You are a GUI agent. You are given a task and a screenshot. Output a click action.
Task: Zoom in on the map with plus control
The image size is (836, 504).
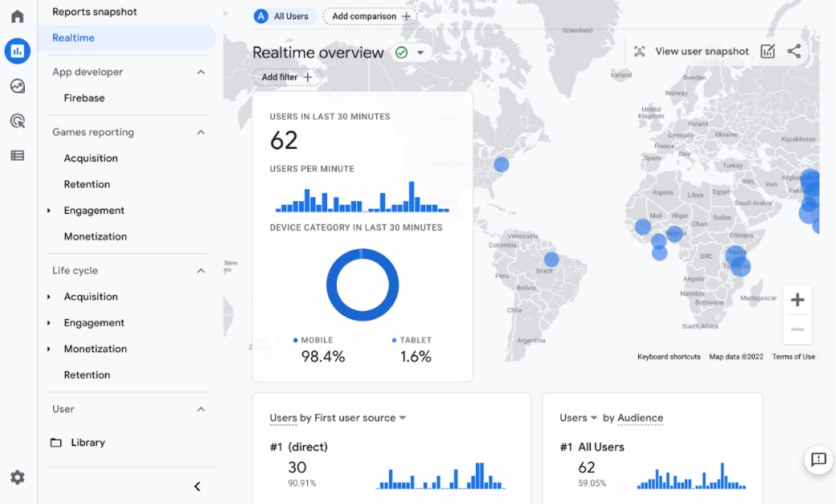click(796, 299)
